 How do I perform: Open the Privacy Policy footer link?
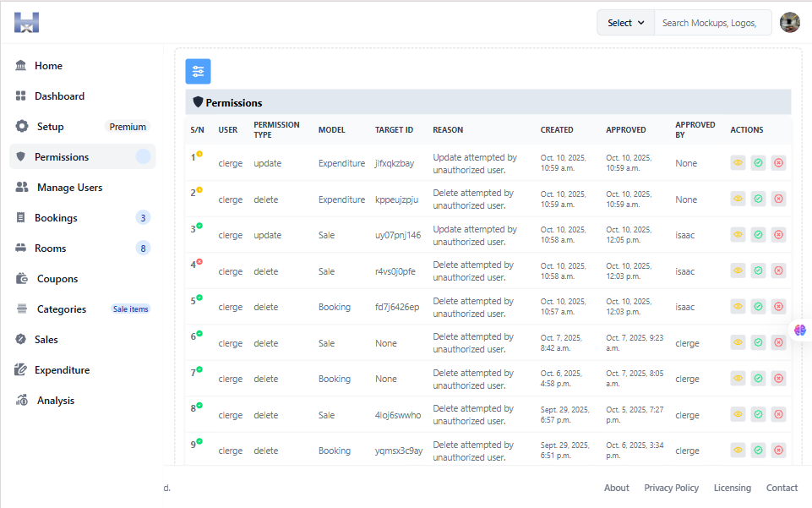(671, 488)
